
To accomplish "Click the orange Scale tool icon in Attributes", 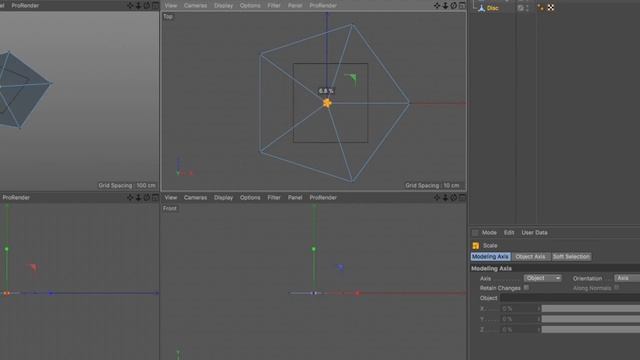I will (476, 246).
